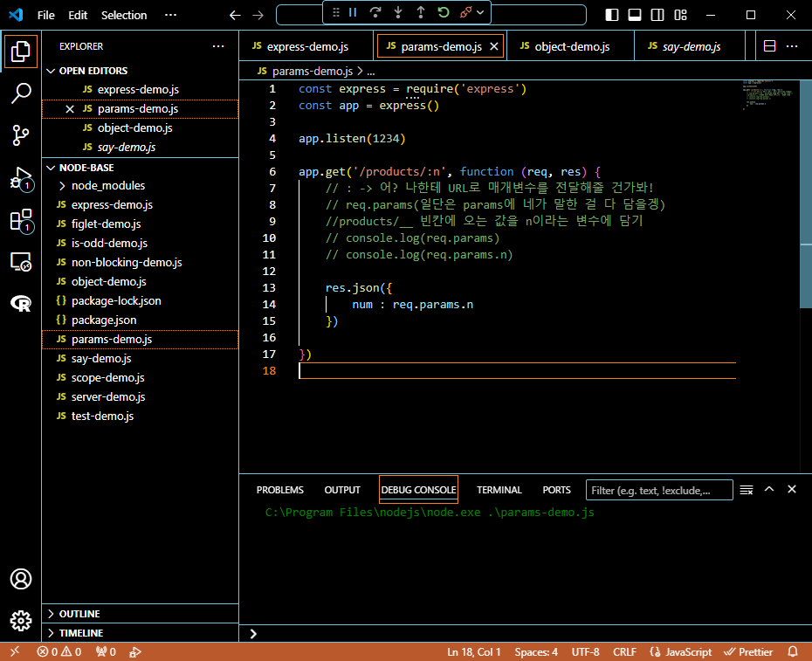The width and height of the screenshot is (812, 661).
Task: Open the Edit menu
Action: (x=78, y=15)
